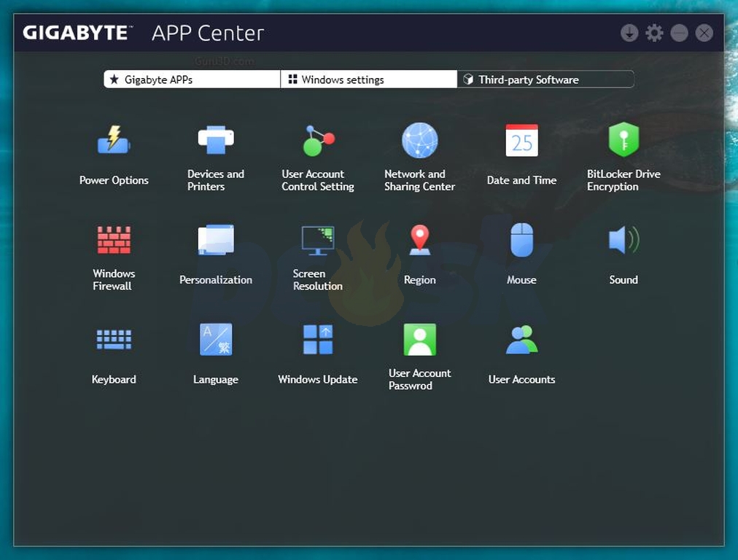
Task: Close the APP Center window
Action: pos(704,33)
